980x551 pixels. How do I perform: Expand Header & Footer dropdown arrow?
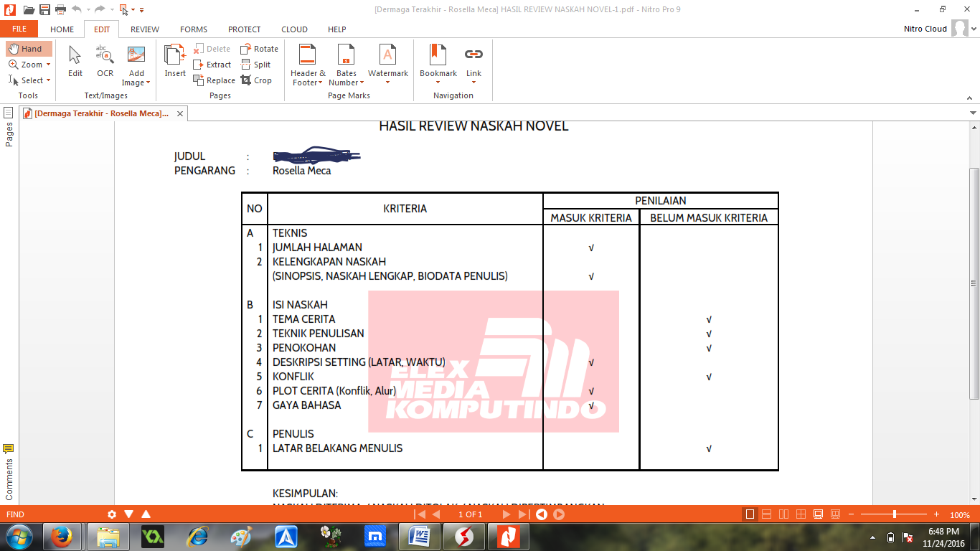click(x=321, y=83)
